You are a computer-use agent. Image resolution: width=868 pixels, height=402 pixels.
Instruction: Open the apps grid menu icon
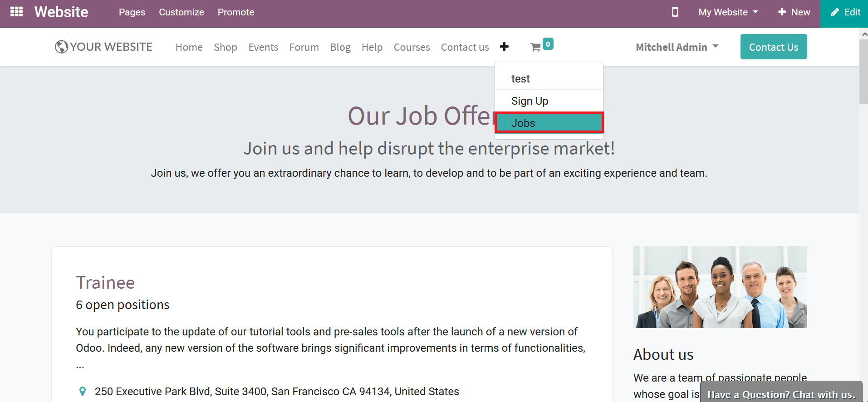[x=16, y=12]
